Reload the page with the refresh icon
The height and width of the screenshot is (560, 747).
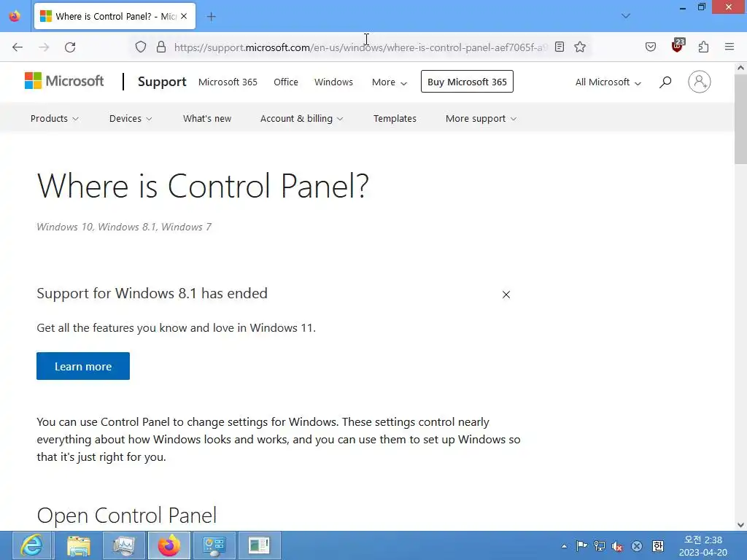pos(70,47)
